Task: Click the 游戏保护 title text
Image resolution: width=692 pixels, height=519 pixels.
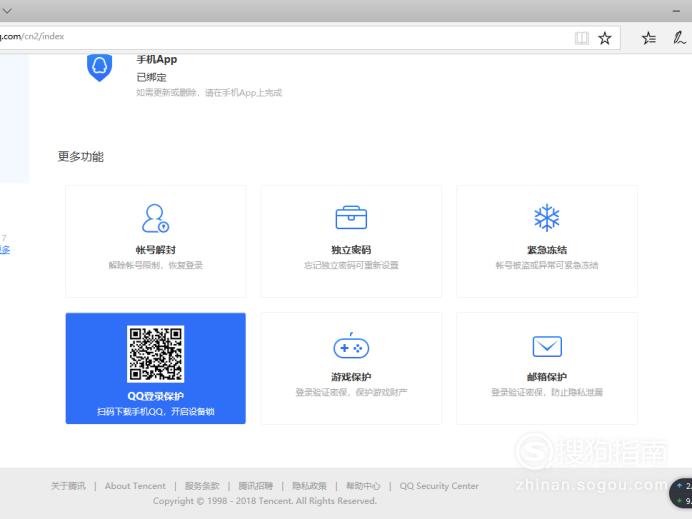Action: (x=351, y=377)
